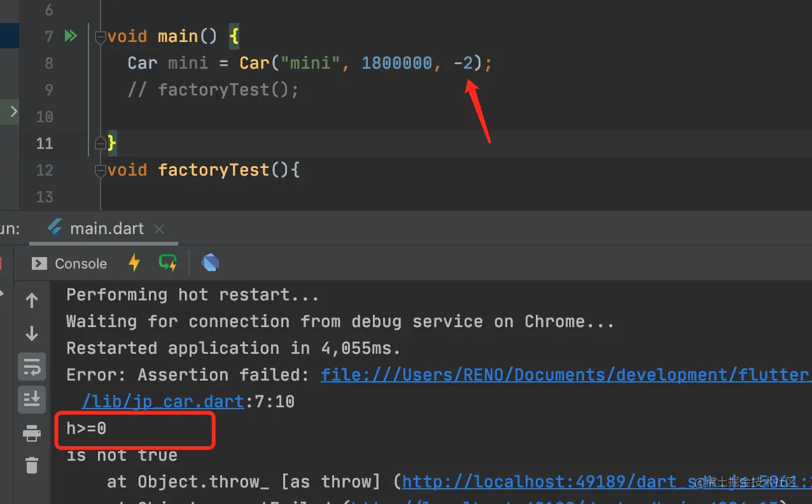This screenshot has width=812, height=504.
Task: Click the "Car mini" declaration text
Action: 168,63
